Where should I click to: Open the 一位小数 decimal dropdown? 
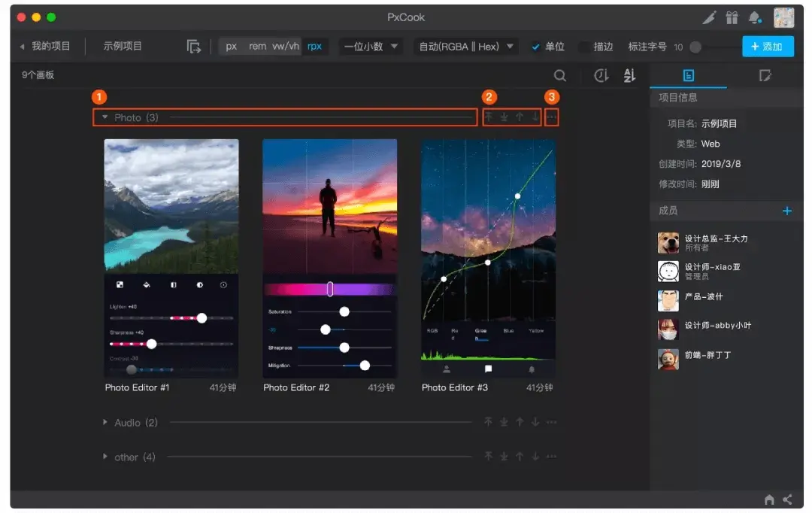coord(370,47)
